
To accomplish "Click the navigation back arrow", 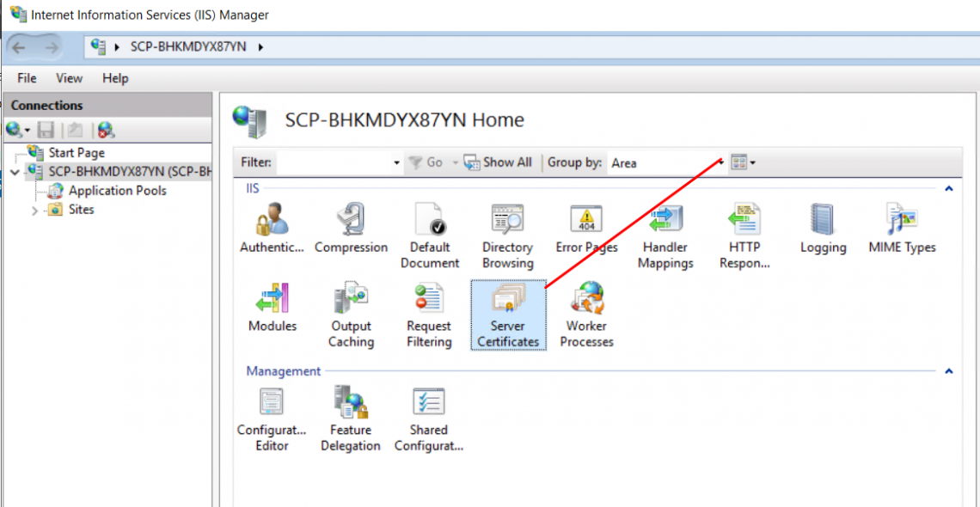I will pyautogui.click(x=20, y=46).
